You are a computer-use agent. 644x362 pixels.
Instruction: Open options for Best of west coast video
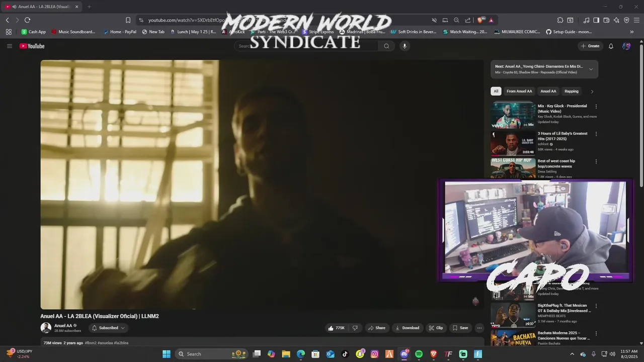tap(596, 162)
